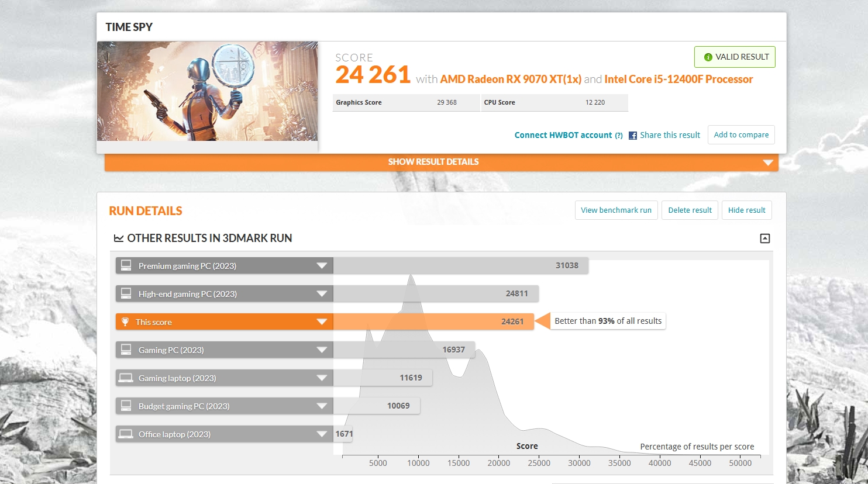
Task: Click the question mark help icon after HWBOT account
Action: (619, 136)
